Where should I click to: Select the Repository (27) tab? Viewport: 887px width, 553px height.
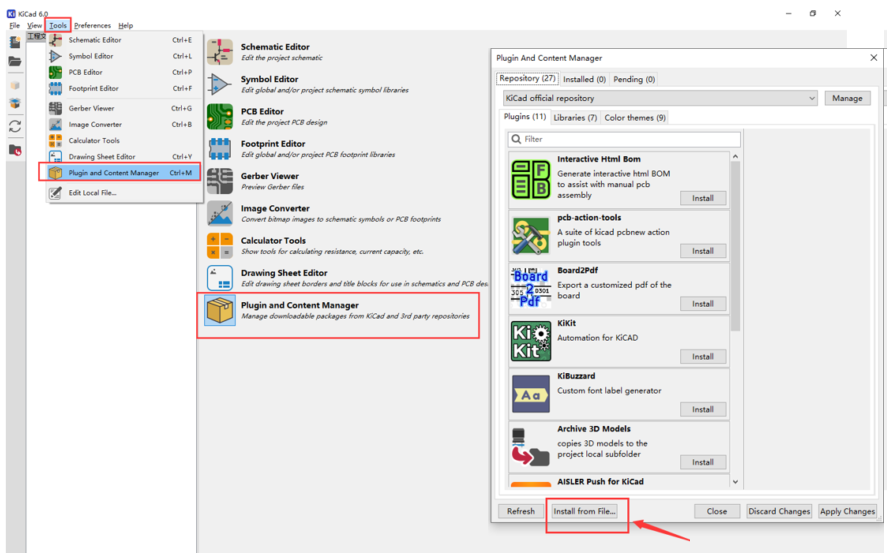point(527,78)
